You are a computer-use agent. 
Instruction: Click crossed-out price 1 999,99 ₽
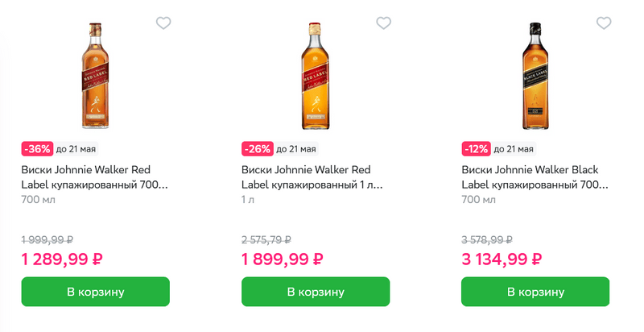tap(47, 239)
